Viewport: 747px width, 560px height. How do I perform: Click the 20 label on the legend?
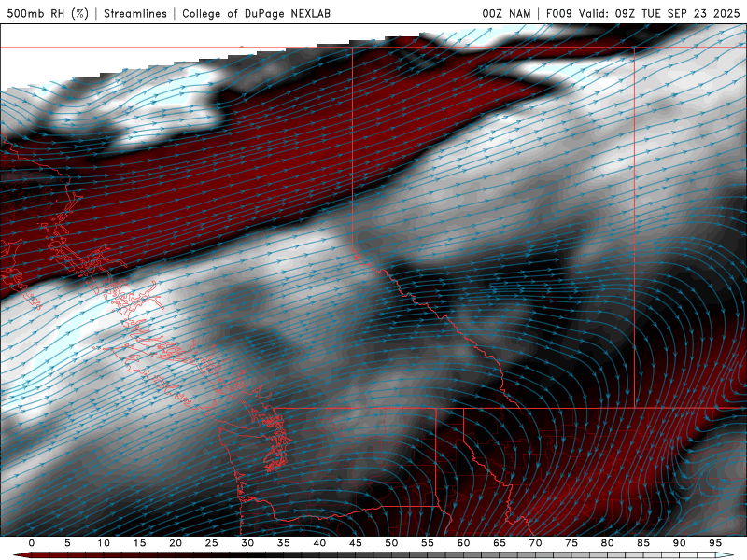tap(176, 543)
